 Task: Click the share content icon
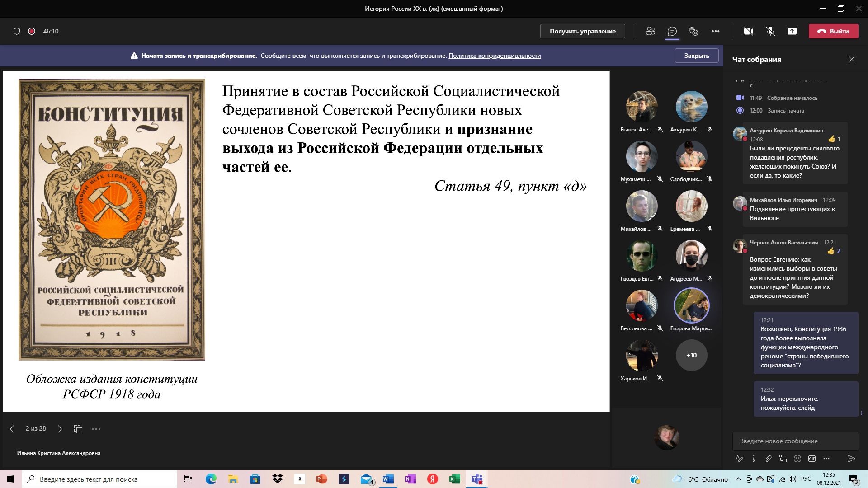(792, 31)
